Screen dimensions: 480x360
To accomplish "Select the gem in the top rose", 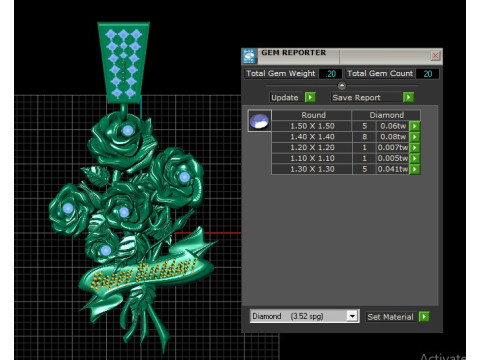I will (x=128, y=130).
